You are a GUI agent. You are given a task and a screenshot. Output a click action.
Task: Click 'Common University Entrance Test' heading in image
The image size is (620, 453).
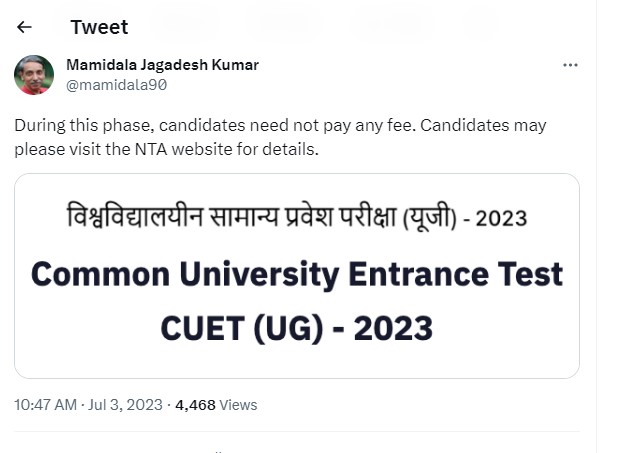click(x=297, y=273)
